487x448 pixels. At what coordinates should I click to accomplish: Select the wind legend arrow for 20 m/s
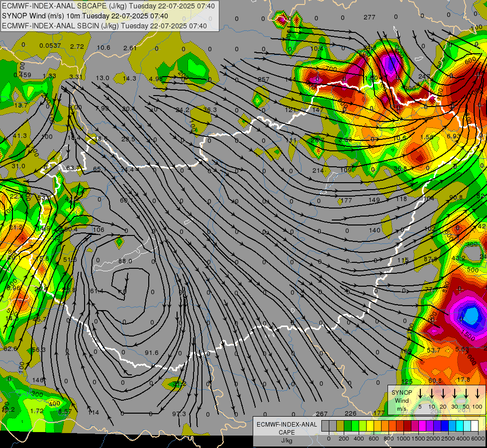point(443,393)
